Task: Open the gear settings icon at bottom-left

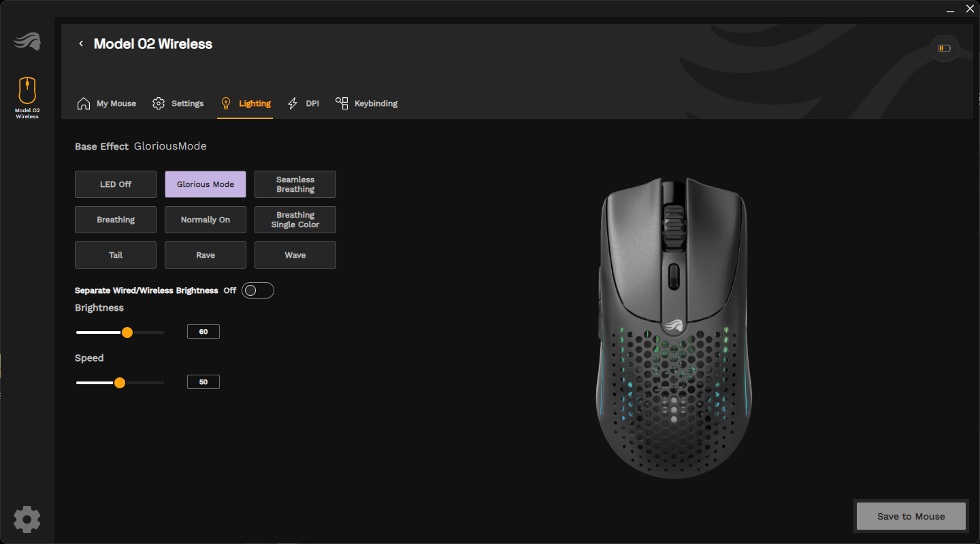Action: 27,520
